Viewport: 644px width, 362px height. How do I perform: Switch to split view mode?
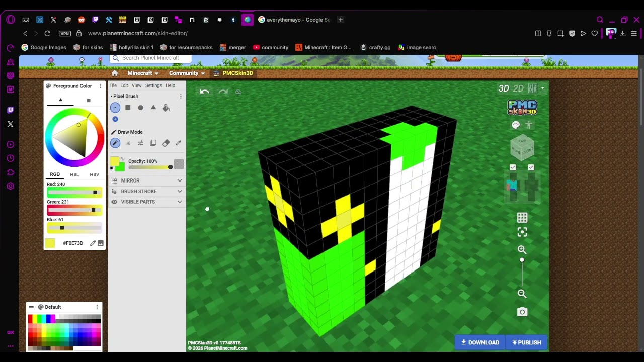click(x=533, y=88)
